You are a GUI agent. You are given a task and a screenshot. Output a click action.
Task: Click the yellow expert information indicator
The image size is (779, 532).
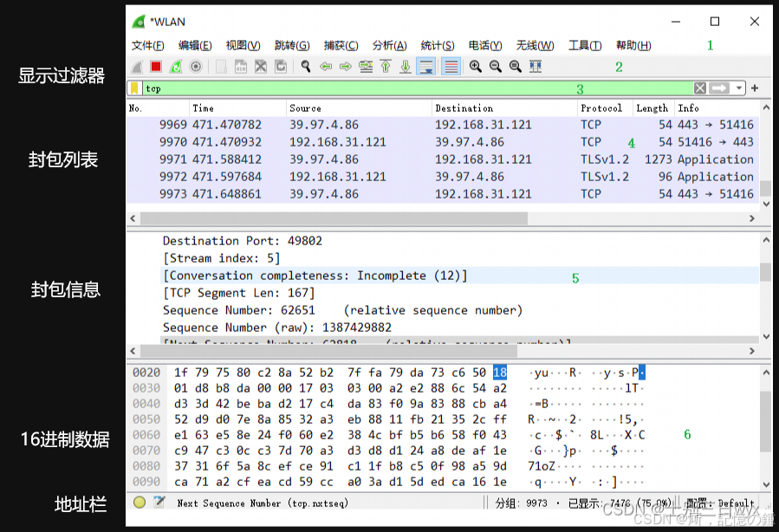140,503
